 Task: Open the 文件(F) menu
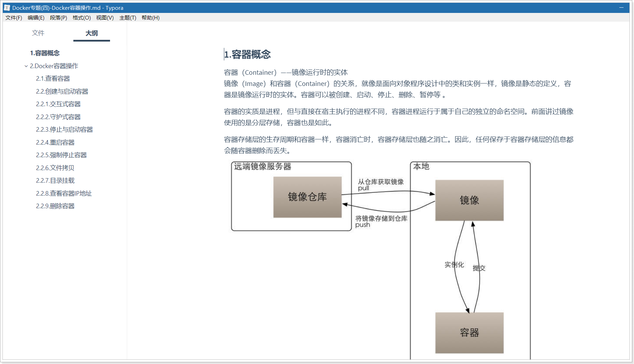click(x=14, y=17)
